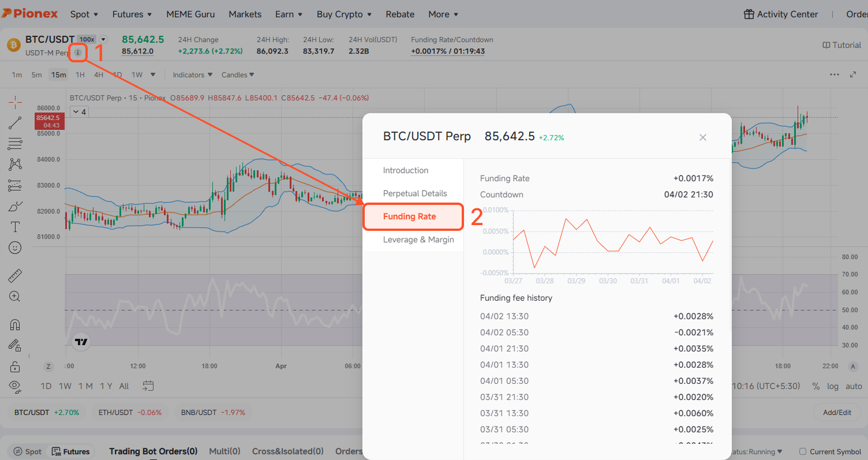The height and width of the screenshot is (460, 868).
Task: Open the horizontal lines and Fib tools
Action: coord(15,143)
